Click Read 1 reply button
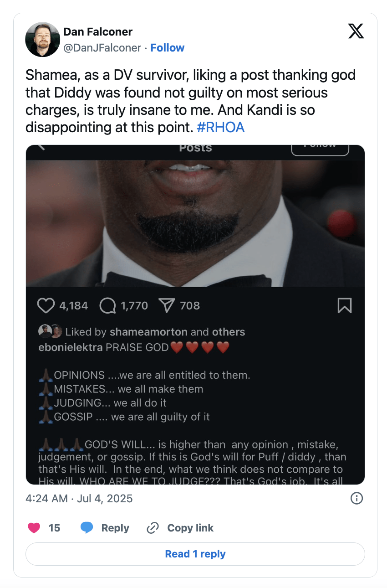 [x=195, y=554]
